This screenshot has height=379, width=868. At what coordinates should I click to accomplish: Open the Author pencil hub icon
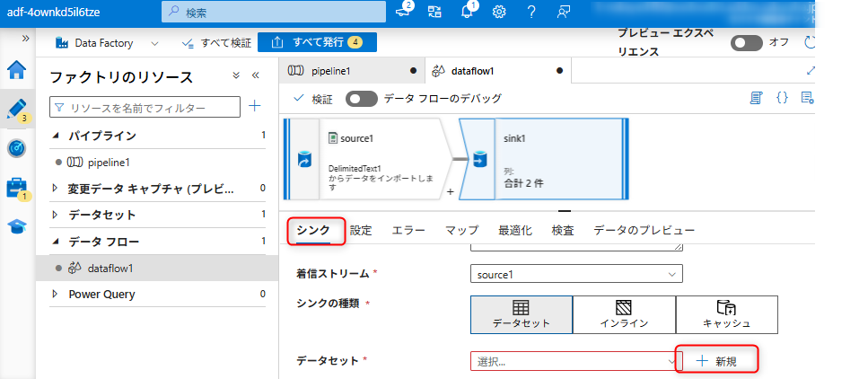point(17,110)
